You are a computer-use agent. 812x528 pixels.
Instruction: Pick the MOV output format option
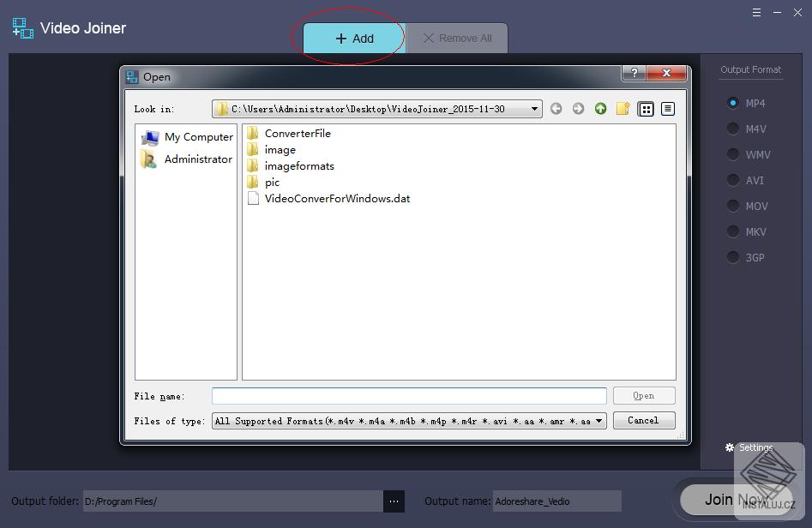click(x=733, y=206)
